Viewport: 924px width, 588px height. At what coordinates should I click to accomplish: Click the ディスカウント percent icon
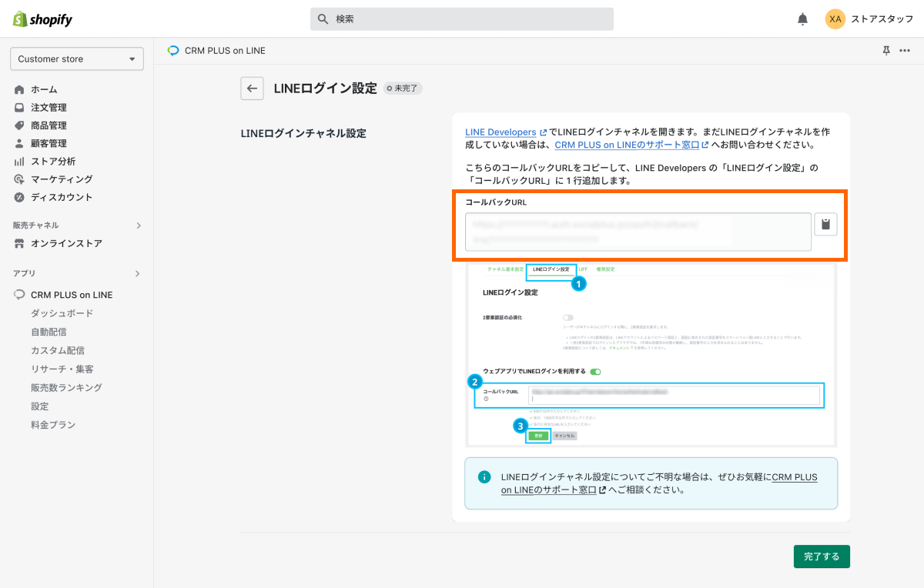point(19,197)
